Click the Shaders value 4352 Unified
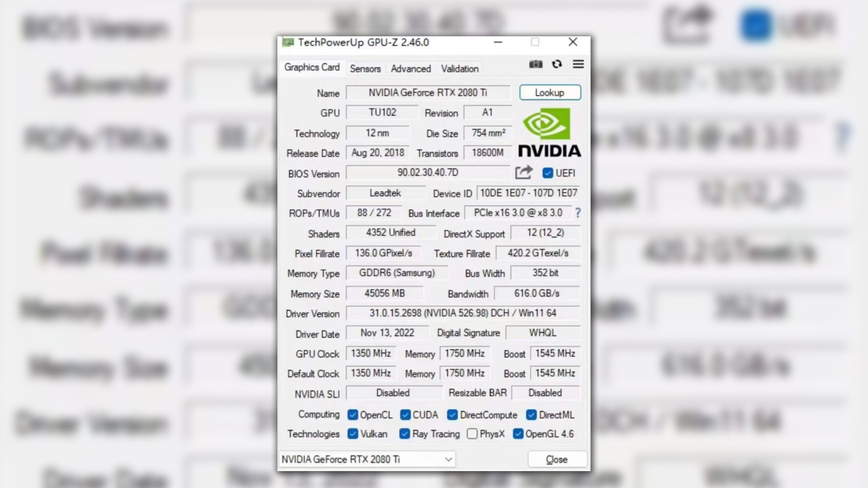868x488 pixels. [x=391, y=232]
